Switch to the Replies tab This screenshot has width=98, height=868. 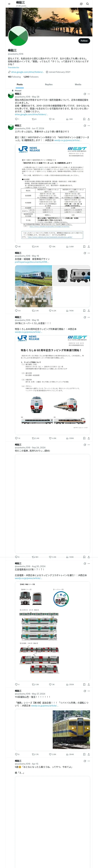[49, 85]
